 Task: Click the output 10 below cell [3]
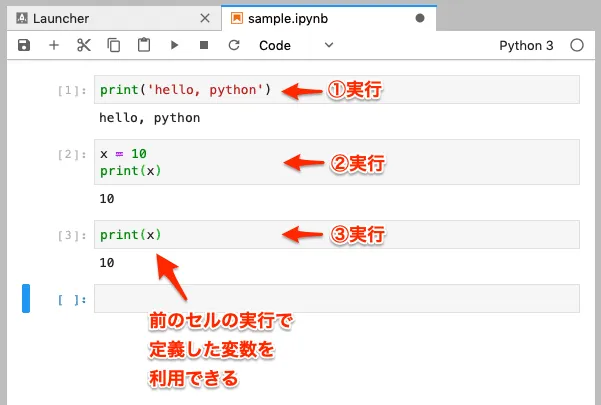[107, 262]
